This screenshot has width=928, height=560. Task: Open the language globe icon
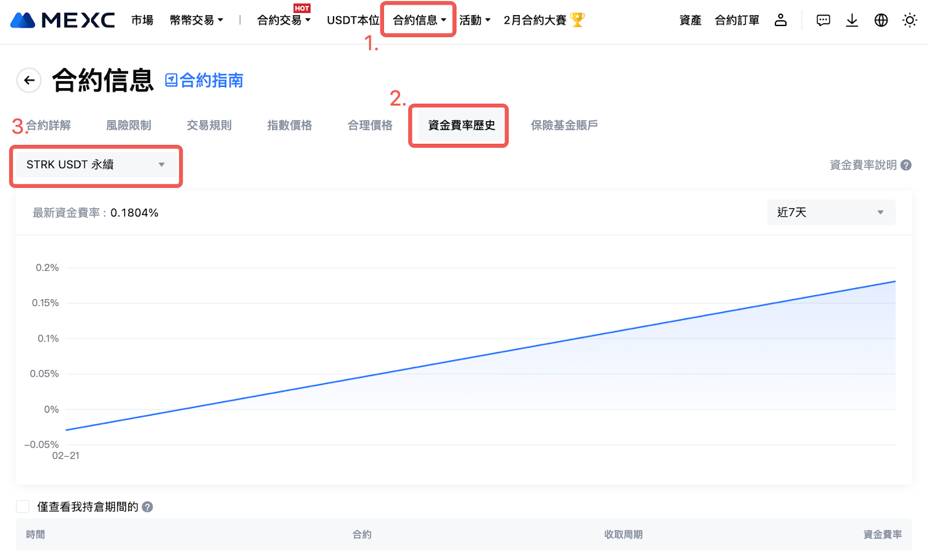[881, 20]
